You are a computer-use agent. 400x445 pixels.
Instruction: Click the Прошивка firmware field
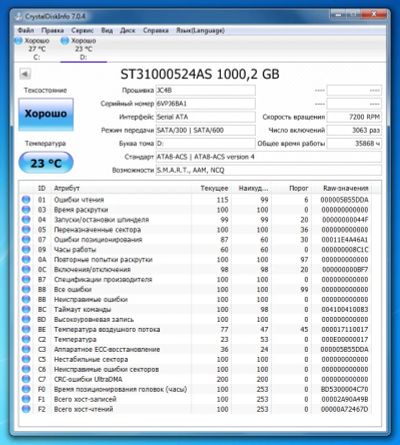[x=206, y=90]
